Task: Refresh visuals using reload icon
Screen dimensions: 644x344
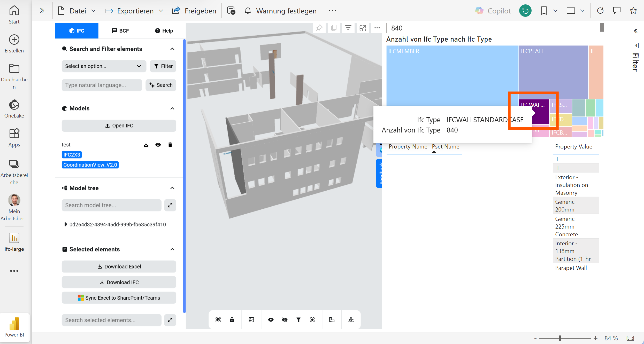Action: (x=600, y=11)
